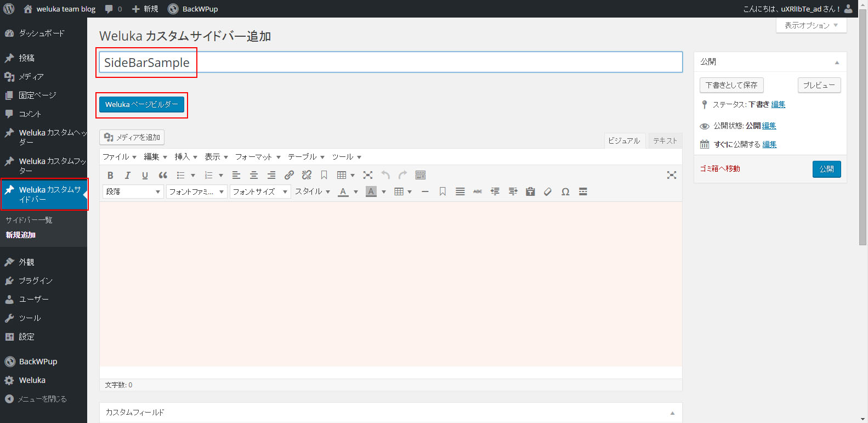Screen dimensions: 868x423
Task: Click the numbered list icon
Action: coord(208,175)
